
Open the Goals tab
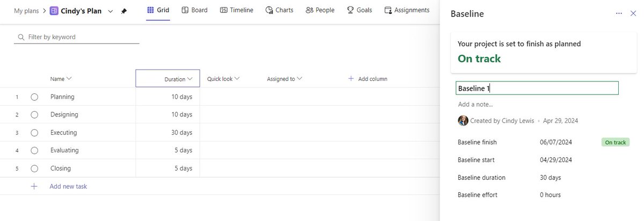[x=360, y=10]
